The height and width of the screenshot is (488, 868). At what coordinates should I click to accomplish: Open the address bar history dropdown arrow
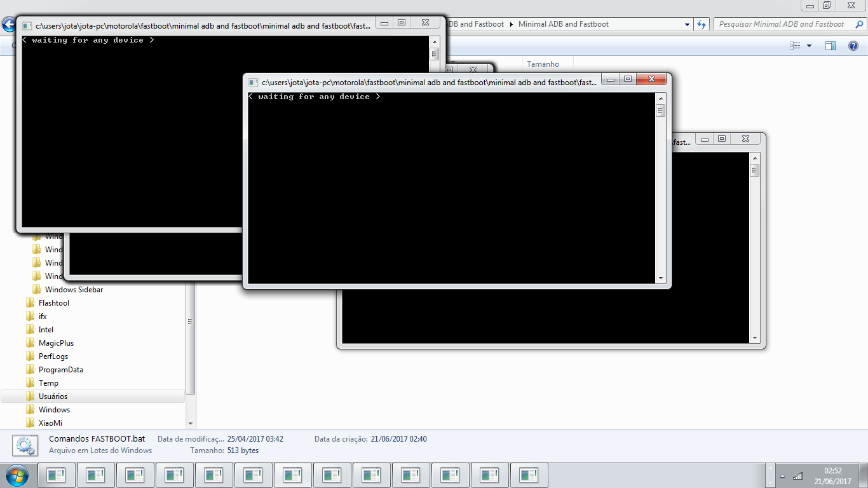click(x=688, y=24)
